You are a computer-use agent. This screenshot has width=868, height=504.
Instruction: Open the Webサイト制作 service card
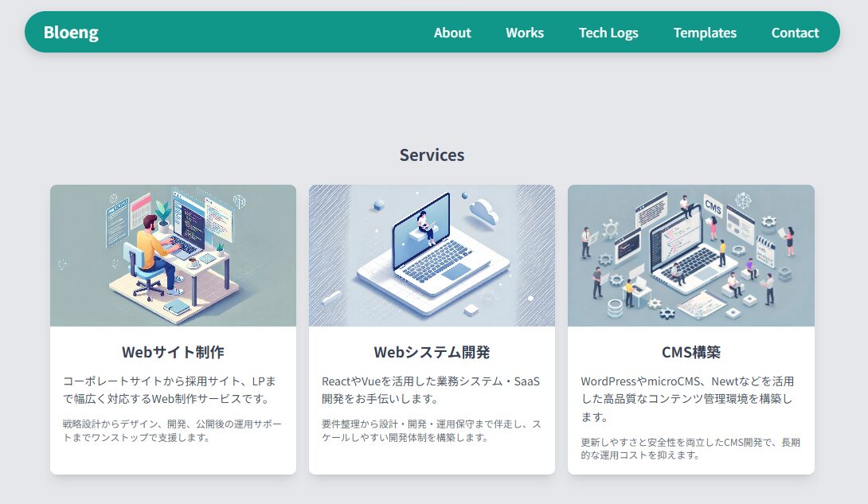coord(172,326)
